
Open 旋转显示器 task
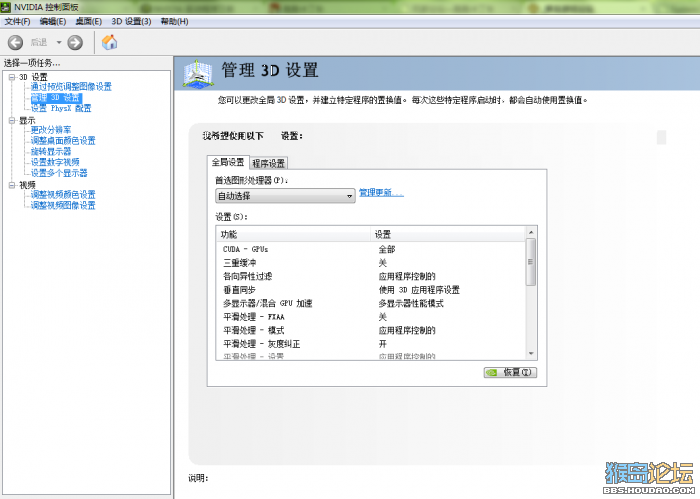pyautogui.click(x=50, y=151)
